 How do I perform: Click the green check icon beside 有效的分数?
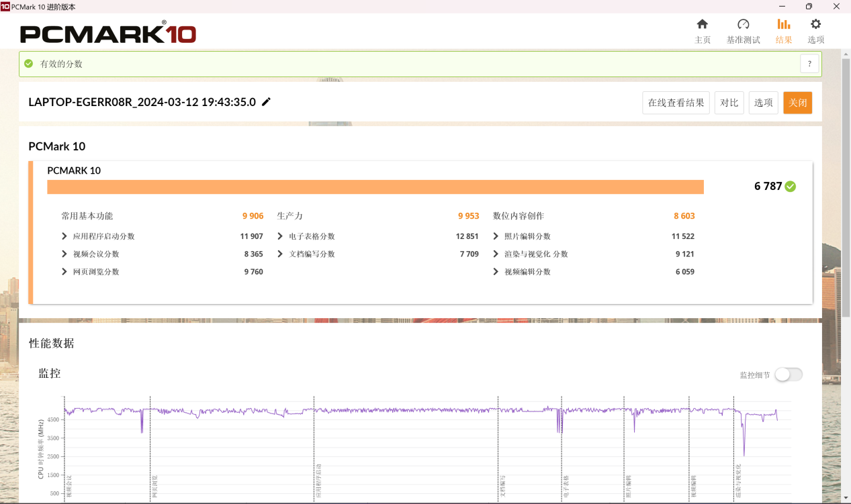(x=28, y=64)
